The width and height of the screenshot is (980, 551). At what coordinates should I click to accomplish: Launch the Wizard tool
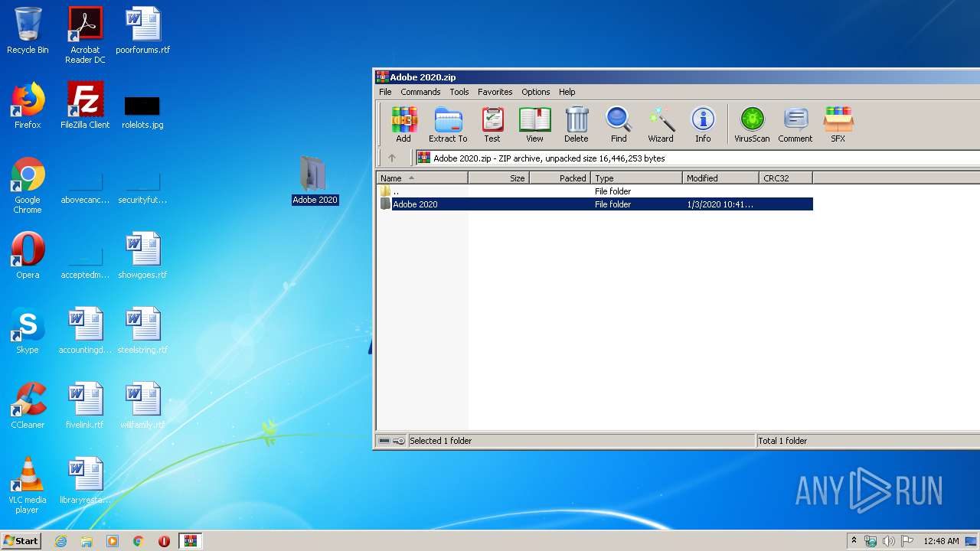pos(661,125)
